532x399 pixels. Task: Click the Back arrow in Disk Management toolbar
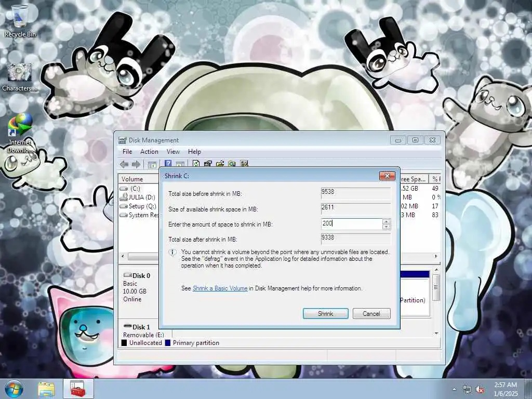click(124, 165)
